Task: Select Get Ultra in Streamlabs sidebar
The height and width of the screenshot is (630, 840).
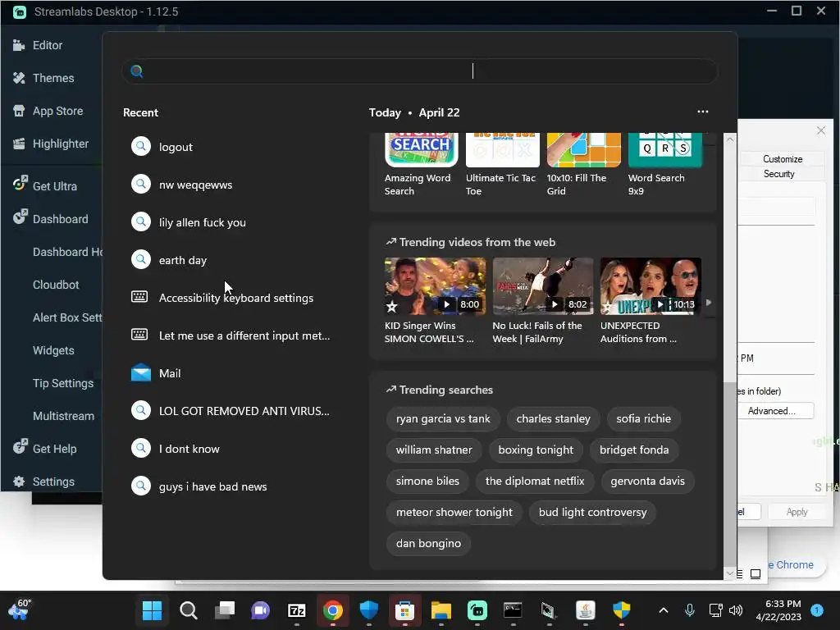Action: (x=45, y=186)
